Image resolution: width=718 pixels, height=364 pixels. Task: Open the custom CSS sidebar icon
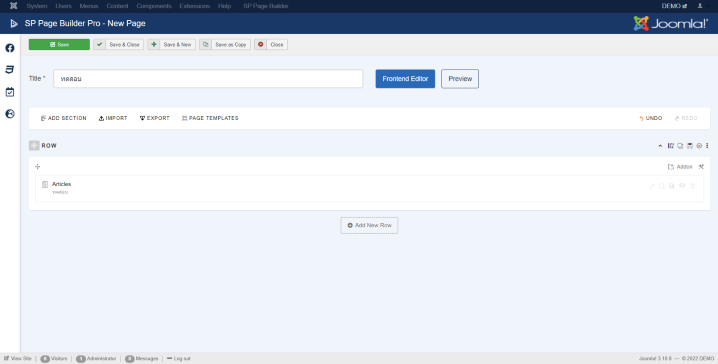click(x=10, y=70)
